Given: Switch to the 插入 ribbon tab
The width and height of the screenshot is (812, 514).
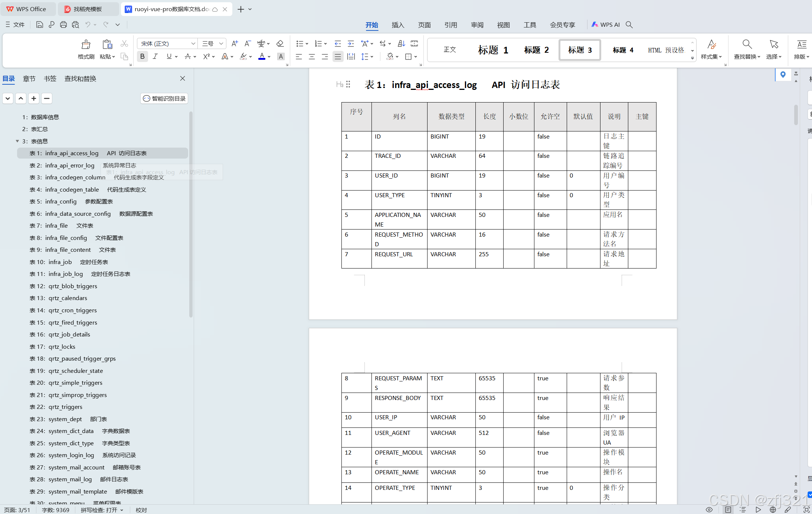Looking at the screenshot, I should (x=397, y=25).
